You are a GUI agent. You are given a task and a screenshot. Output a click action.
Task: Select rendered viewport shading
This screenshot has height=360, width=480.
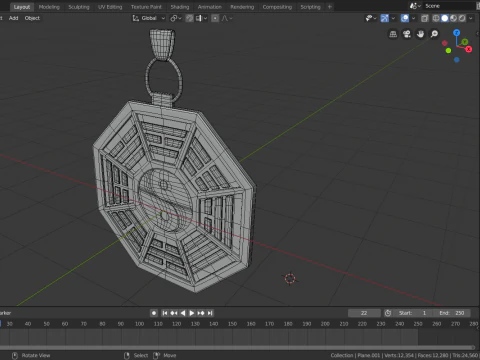click(462, 18)
